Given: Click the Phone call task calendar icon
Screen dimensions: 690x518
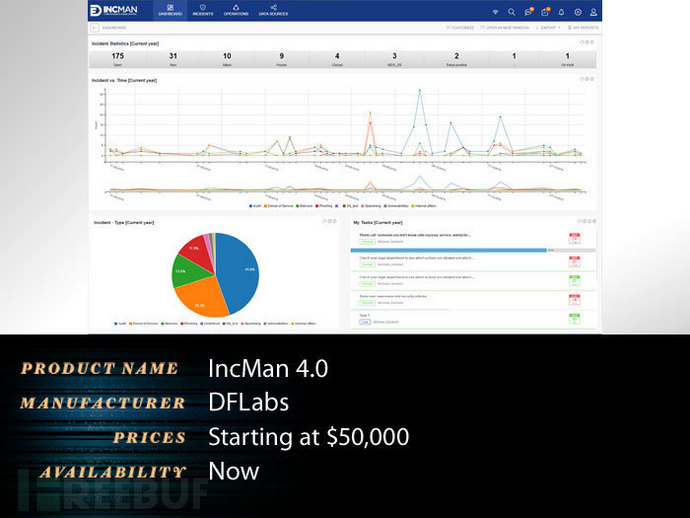Looking at the screenshot, I should [x=574, y=239].
